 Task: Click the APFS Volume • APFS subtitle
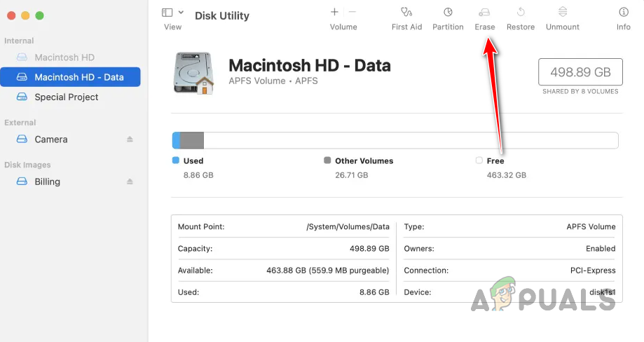tap(273, 81)
